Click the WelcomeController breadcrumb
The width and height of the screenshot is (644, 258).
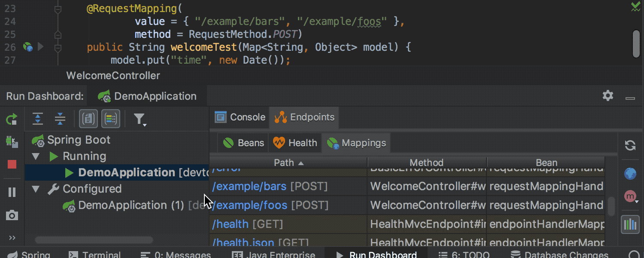(113, 76)
